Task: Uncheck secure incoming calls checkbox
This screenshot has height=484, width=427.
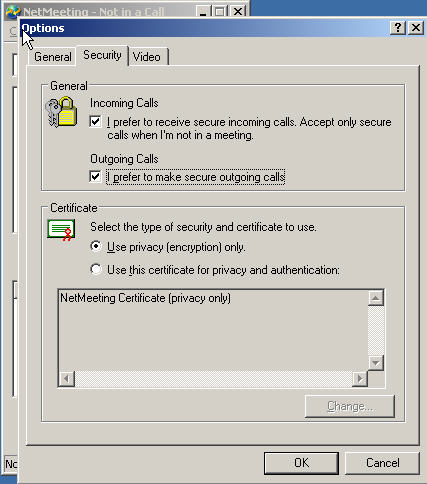Action: click(x=95, y=122)
